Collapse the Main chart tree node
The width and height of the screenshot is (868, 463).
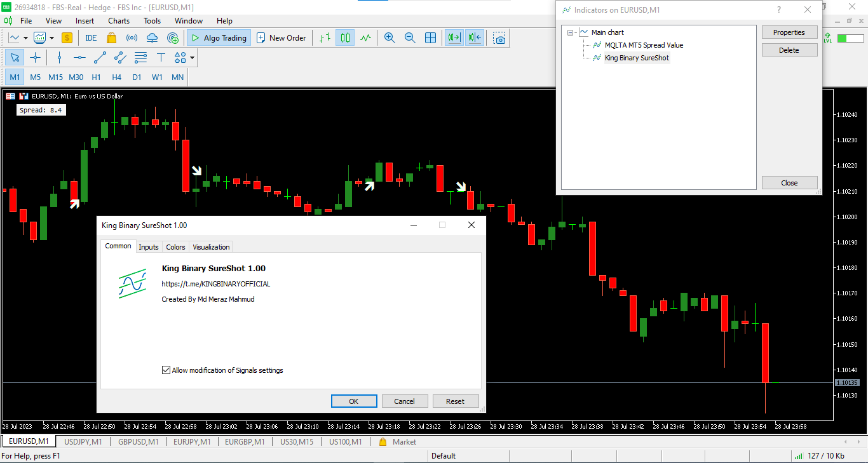571,32
